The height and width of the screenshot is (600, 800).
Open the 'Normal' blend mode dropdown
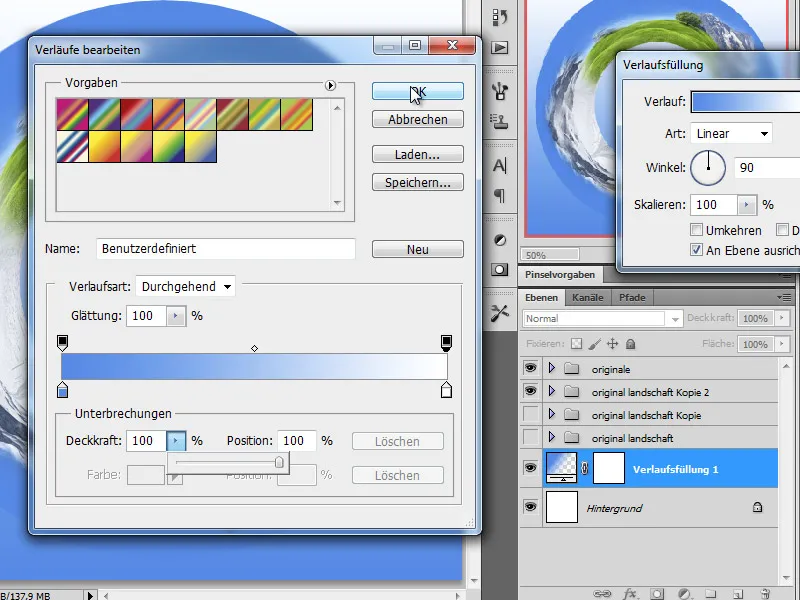[603, 318]
